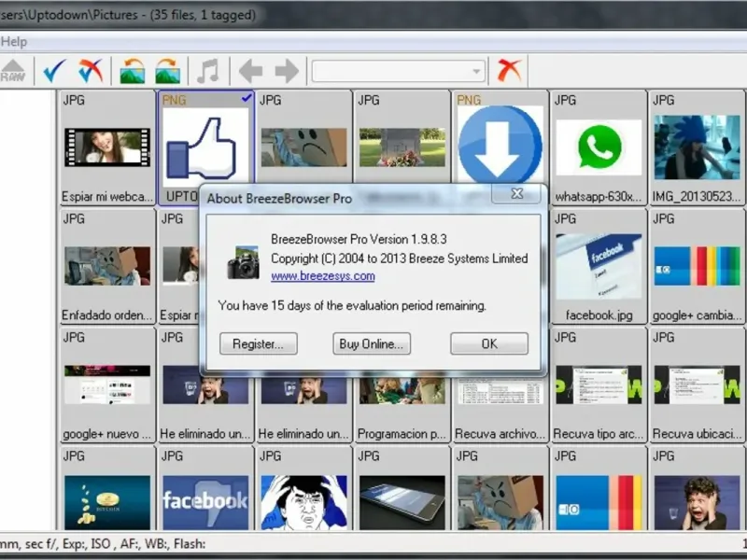
Task: Click the Recuva archivo... file name label
Action: click(x=500, y=434)
